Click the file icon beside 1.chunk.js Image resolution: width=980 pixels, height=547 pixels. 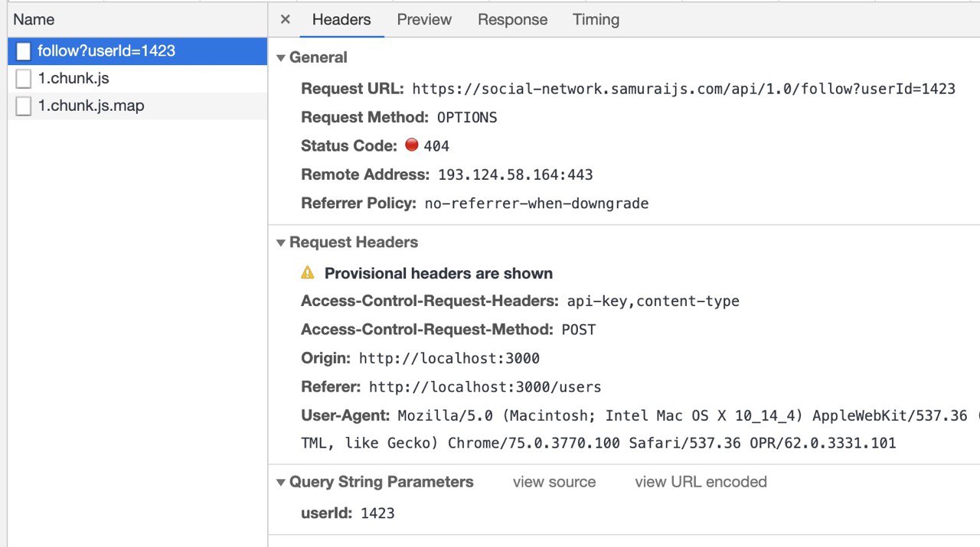tap(24, 79)
